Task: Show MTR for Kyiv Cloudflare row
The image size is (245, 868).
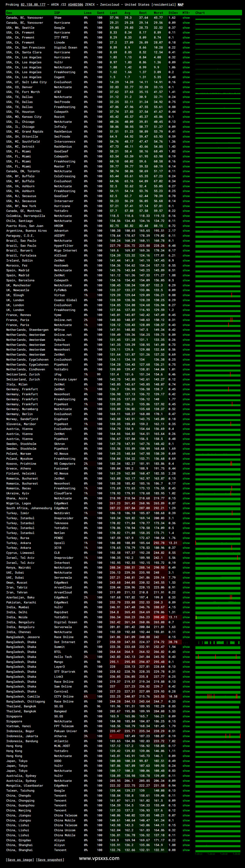Action: pyautogui.click(x=186, y=493)
